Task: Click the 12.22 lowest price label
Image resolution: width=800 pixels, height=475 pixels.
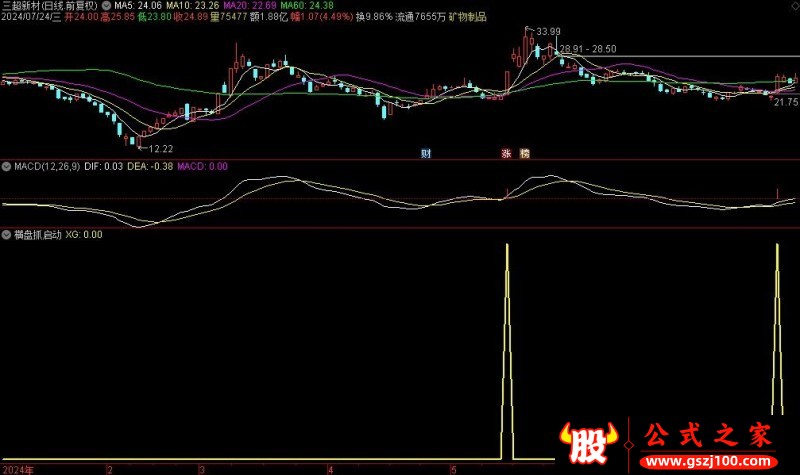Action: tap(161, 149)
